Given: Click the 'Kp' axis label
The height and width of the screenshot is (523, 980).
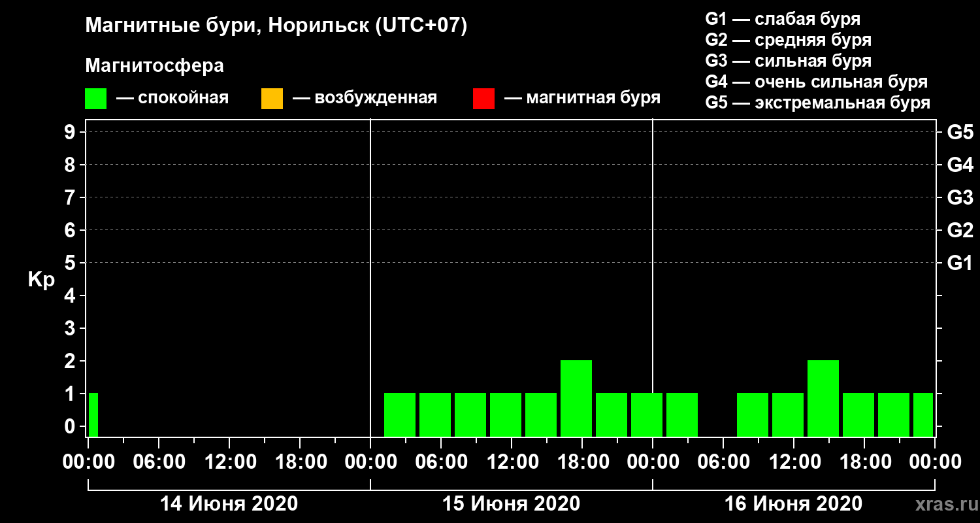Looking at the screenshot, I should [x=42, y=280].
